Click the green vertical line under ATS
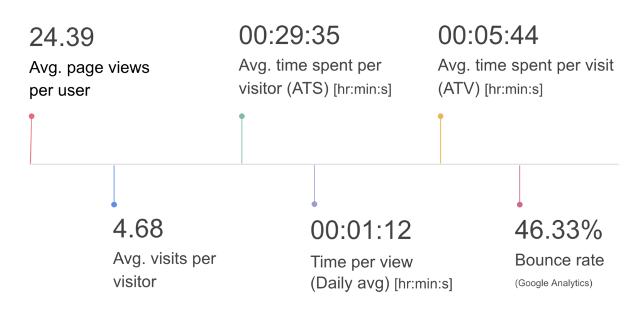This screenshot has height=315, width=644. point(242,141)
